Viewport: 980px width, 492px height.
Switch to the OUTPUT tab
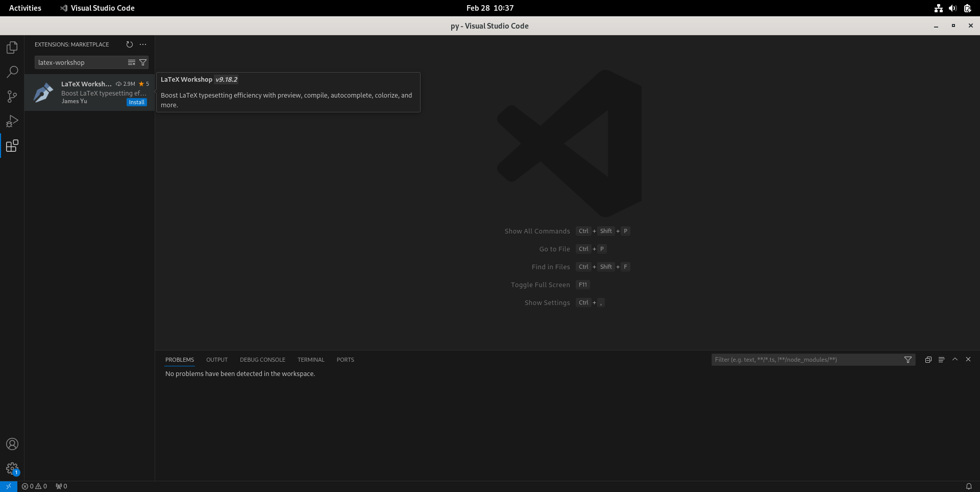point(217,360)
